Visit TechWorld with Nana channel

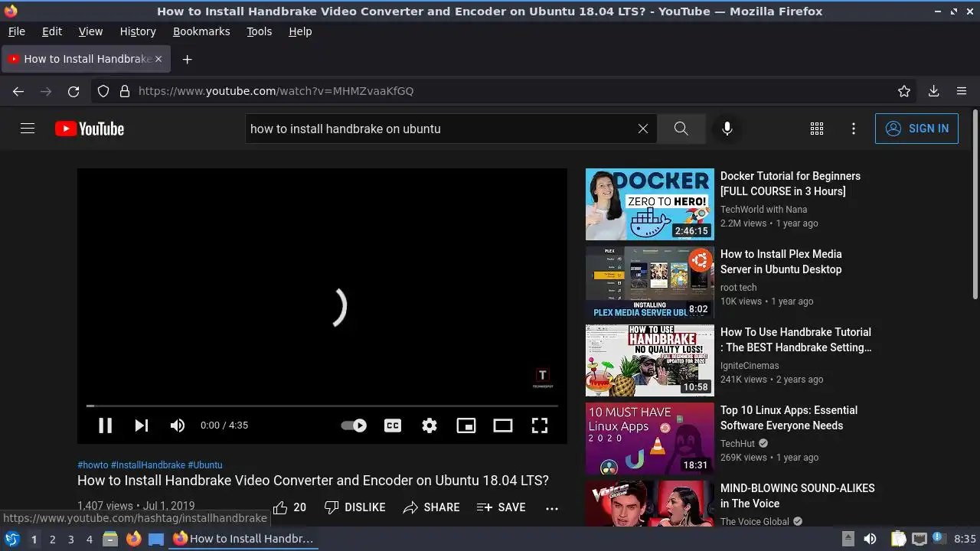763,209
